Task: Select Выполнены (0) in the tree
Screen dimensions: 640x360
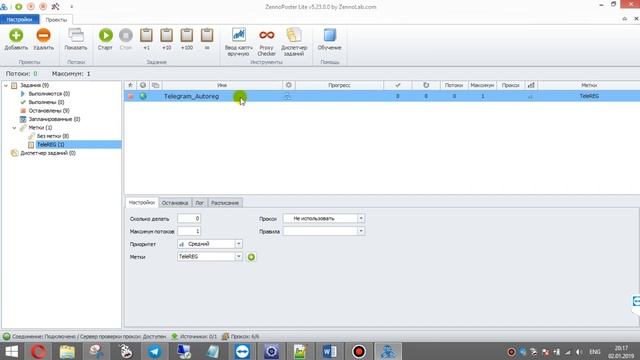Action: click(46, 102)
